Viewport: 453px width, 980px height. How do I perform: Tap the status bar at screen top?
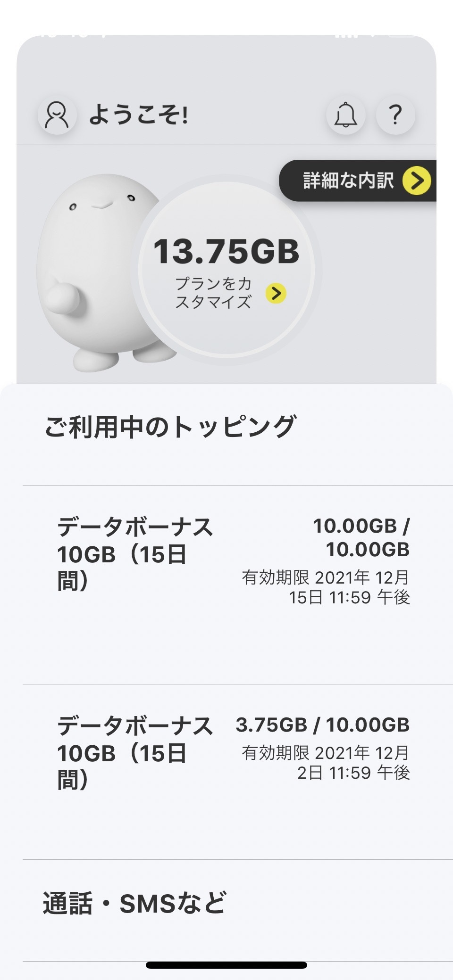point(226,34)
